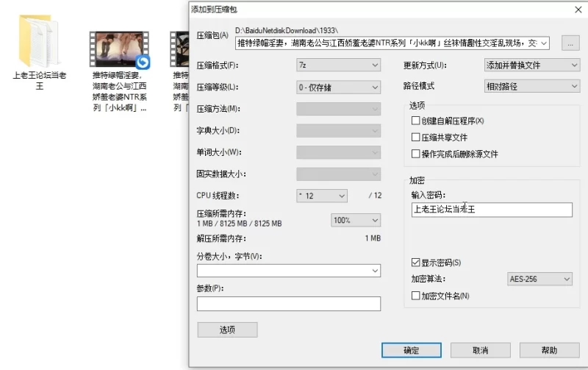
Task: Click the path text D:\BaiduNetdiskDownload\1933\
Action: click(287, 30)
